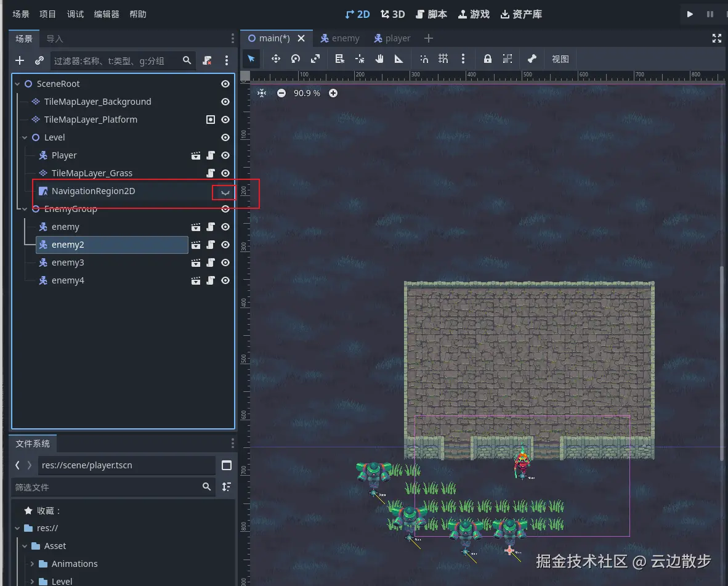728x586 pixels.
Task: Open the 编辑器 editor menu
Action: [107, 14]
